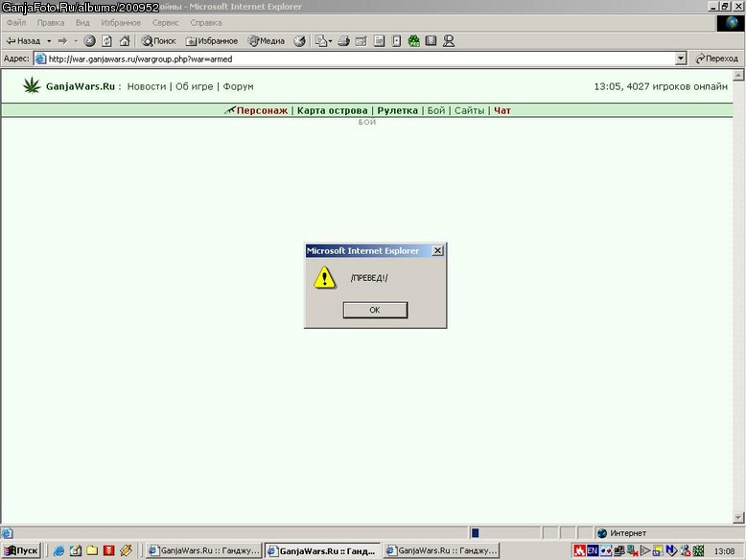
Task: Open the Бой navigation link
Action: [x=435, y=110]
